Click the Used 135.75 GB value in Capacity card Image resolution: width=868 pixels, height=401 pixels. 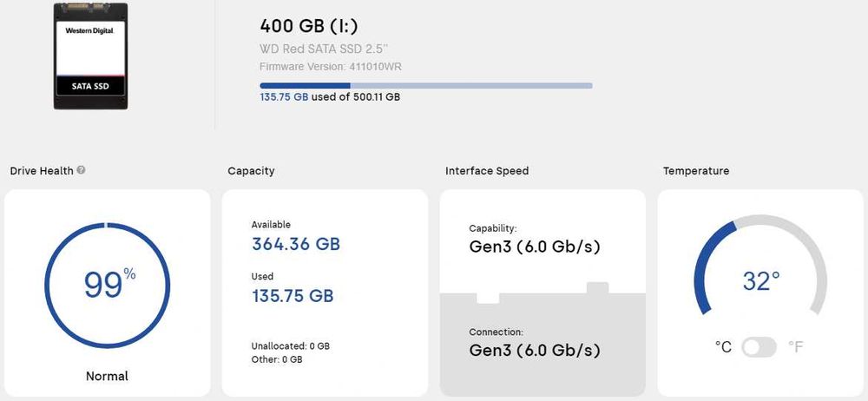pyautogui.click(x=293, y=296)
